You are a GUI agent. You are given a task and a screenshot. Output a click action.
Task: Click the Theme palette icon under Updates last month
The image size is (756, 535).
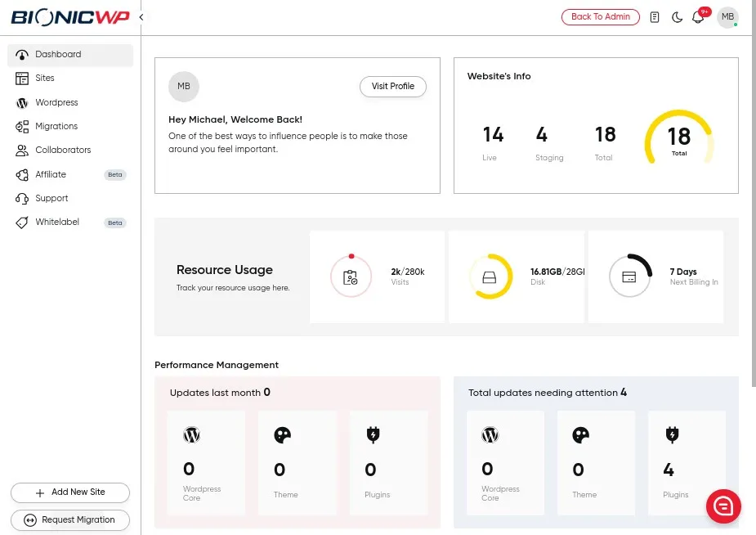[283, 434]
